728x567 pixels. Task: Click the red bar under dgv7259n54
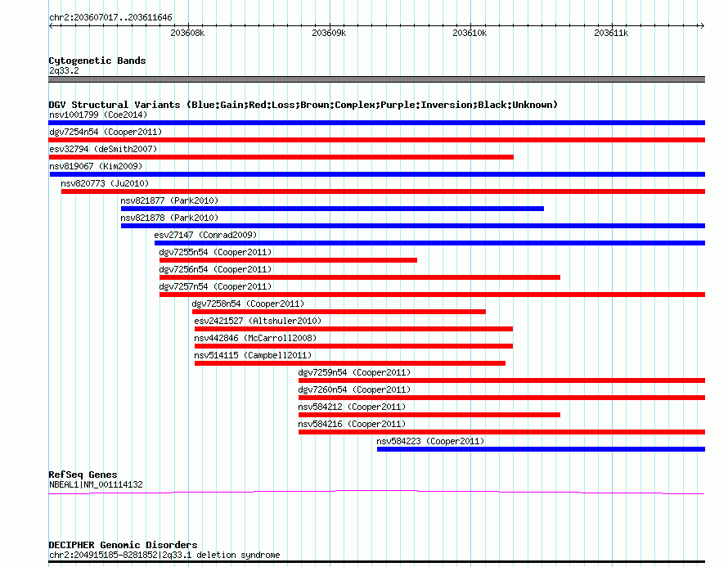pyautogui.click(x=501, y=380)
